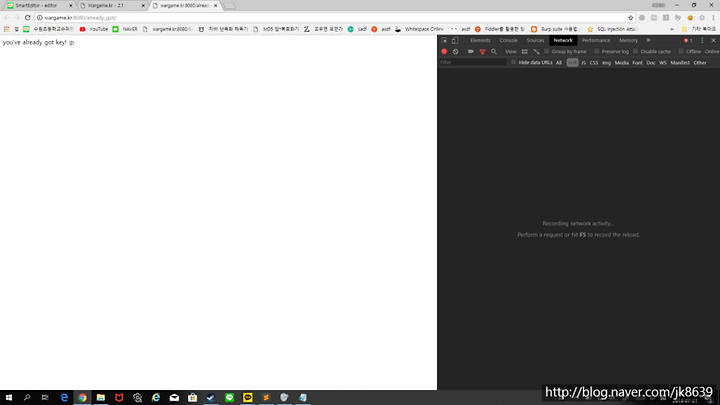720x405 pixels.
Task: Filter requests by Media
Action: [x=621, y=62]
